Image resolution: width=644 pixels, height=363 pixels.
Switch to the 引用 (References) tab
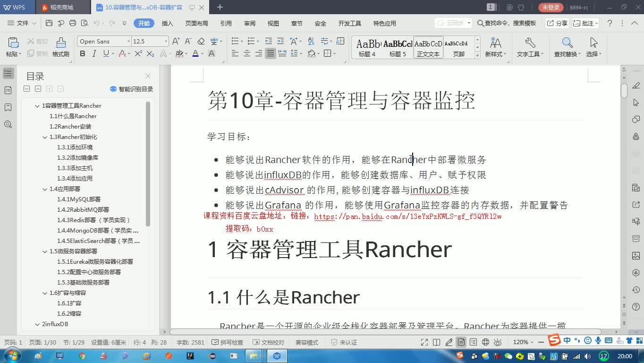pyautogui.click(x=226, y=23)
